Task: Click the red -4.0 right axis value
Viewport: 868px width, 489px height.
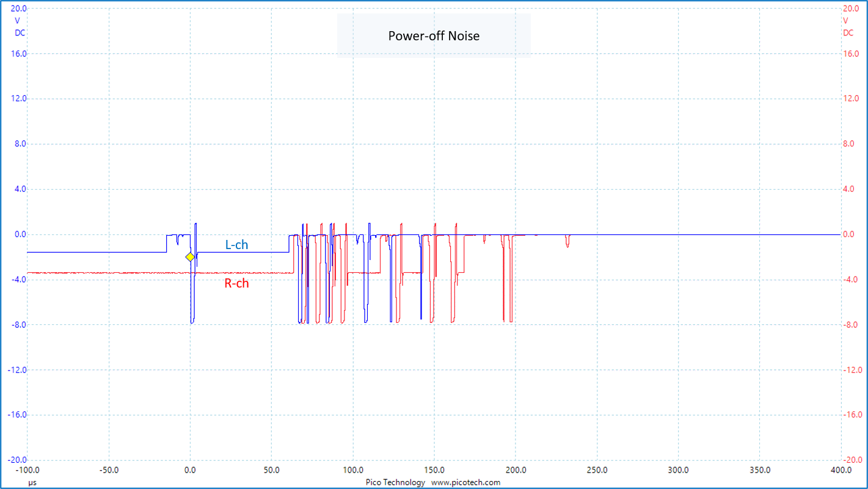Action: pos(850,280)
